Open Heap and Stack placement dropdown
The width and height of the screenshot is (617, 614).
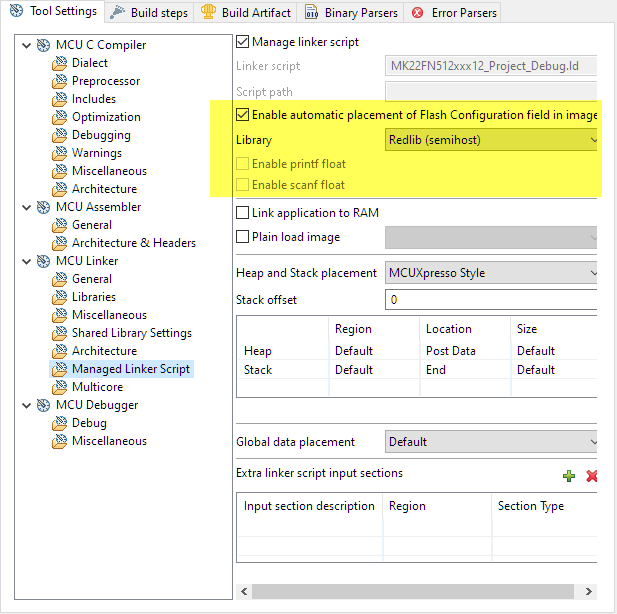[492, 273]
